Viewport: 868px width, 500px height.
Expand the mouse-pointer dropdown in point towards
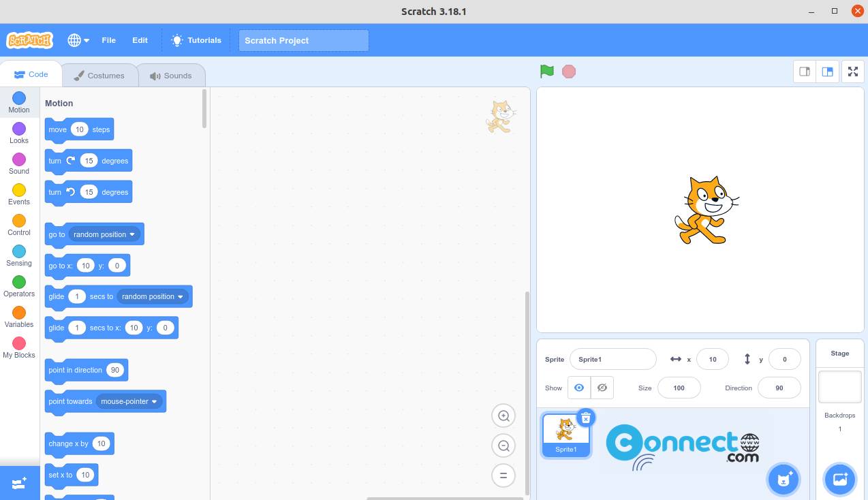154,401
